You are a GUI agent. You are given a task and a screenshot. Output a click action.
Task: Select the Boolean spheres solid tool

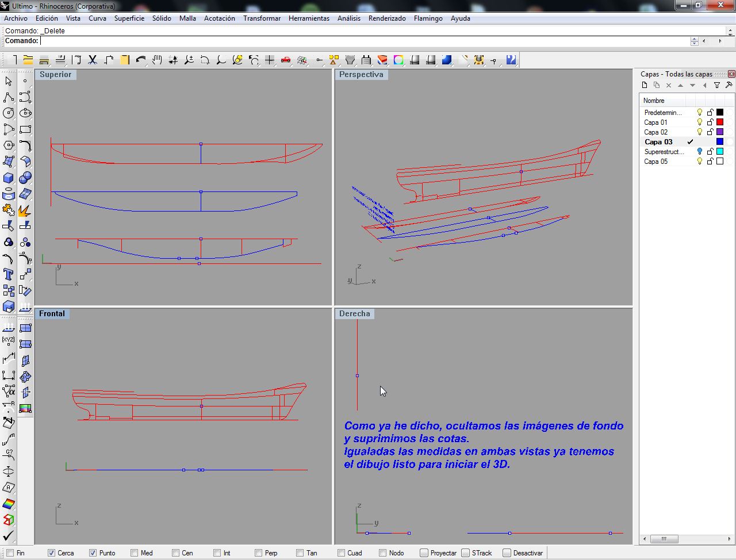(25, 178)
